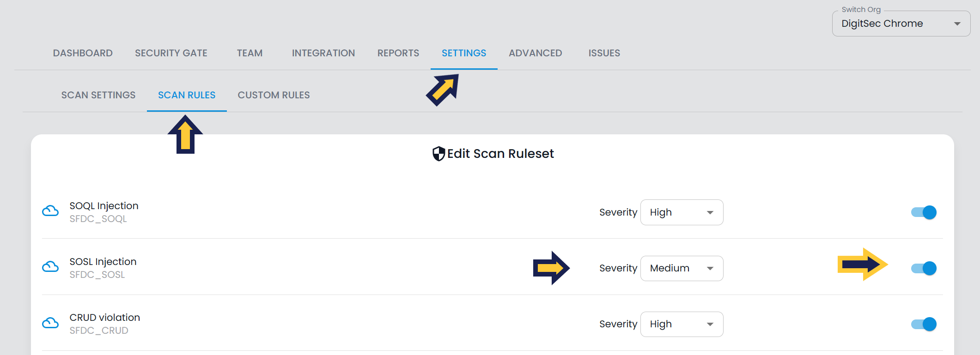
Task: Click the SOSL Injection rule name
Action: tap(103, 262)
